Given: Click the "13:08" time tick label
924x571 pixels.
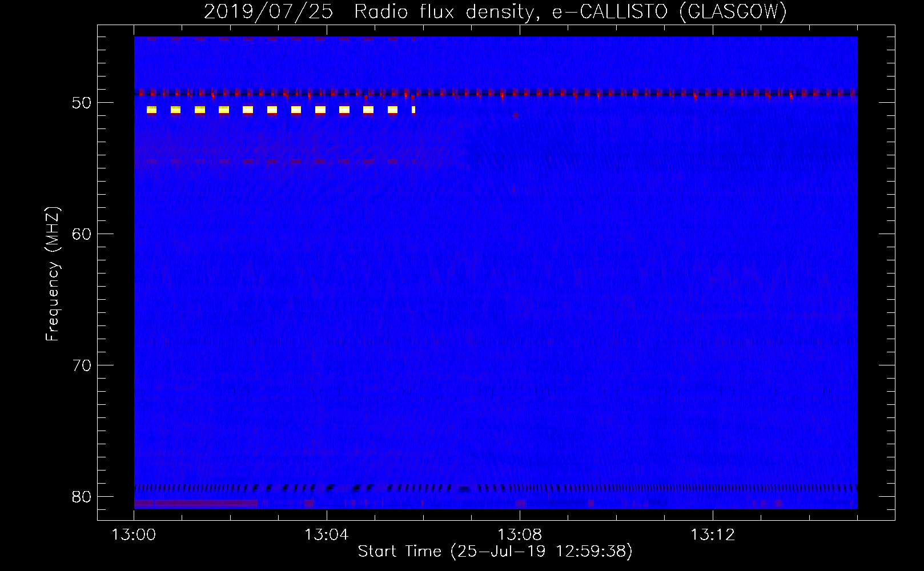Looking at the screenshot, I should pyautogui.click(x=520, y=535).
